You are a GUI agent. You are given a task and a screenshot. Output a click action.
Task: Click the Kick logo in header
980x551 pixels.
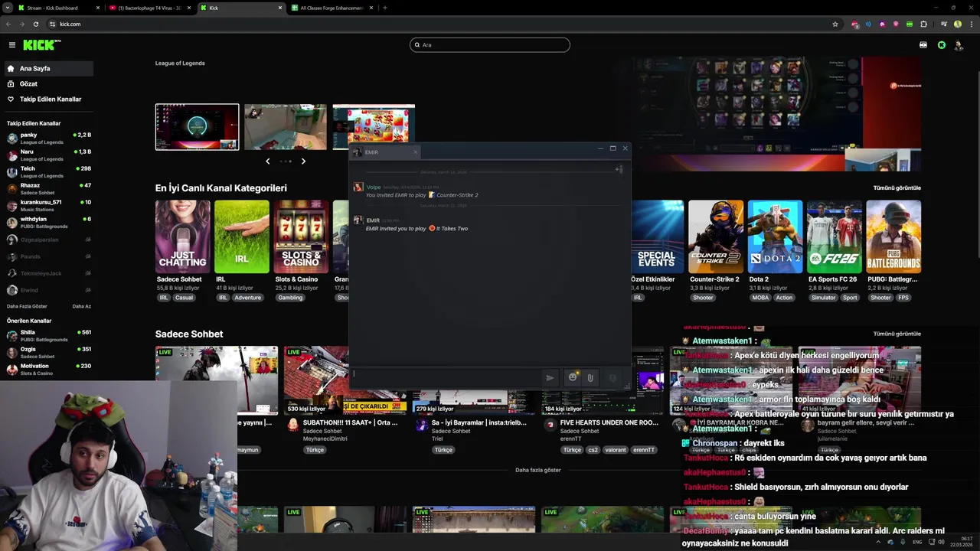point(41,45)
